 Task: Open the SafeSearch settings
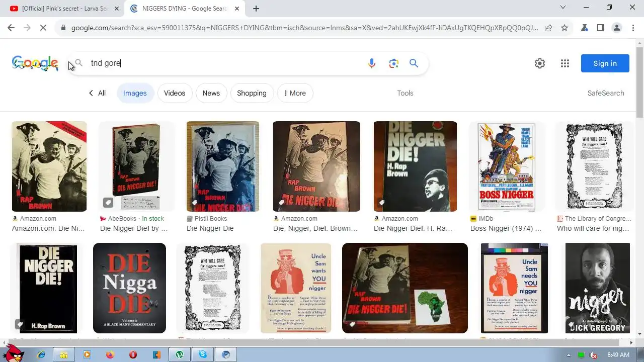coord(606,93)
